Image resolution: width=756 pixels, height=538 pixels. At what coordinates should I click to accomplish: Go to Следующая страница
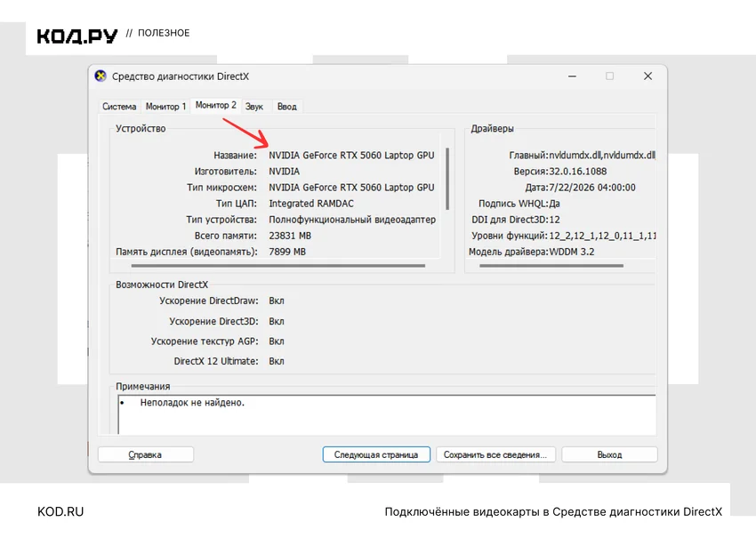pos(376,454)
